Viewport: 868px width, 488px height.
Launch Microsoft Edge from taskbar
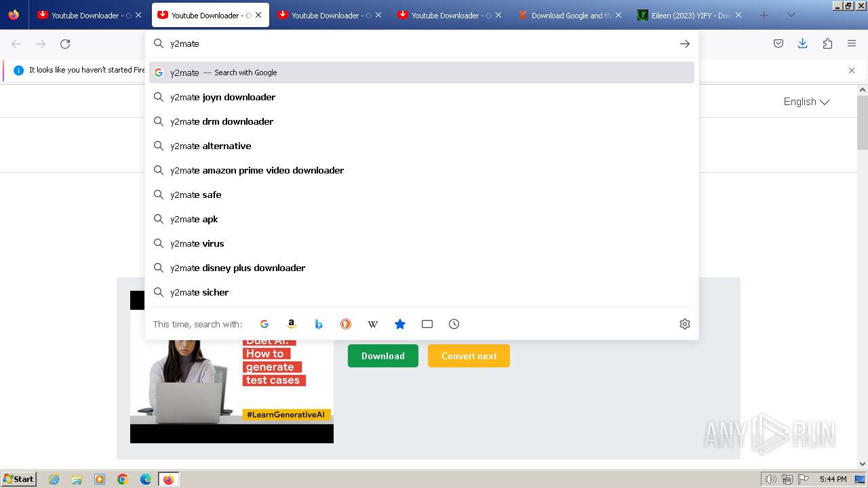pos(146,479)
